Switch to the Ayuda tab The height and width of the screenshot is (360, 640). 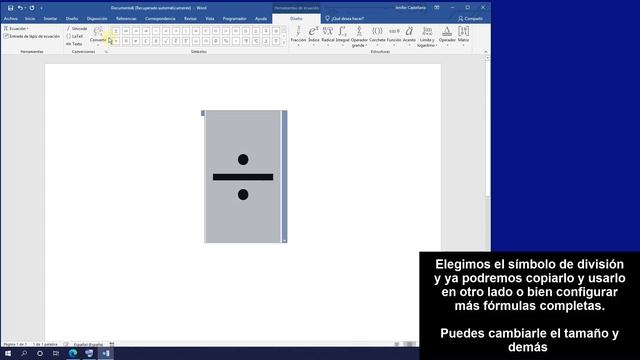pos(261,19)
